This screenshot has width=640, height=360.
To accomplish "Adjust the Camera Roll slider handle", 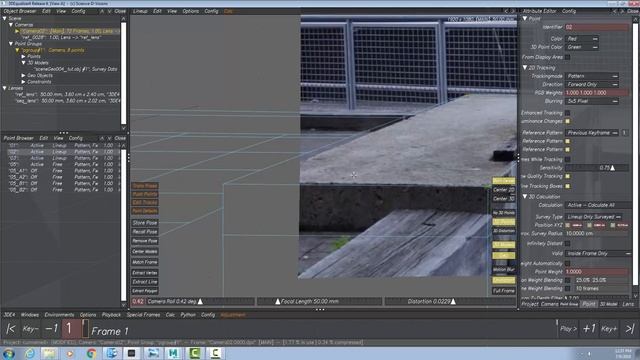I will click(200, 302).
